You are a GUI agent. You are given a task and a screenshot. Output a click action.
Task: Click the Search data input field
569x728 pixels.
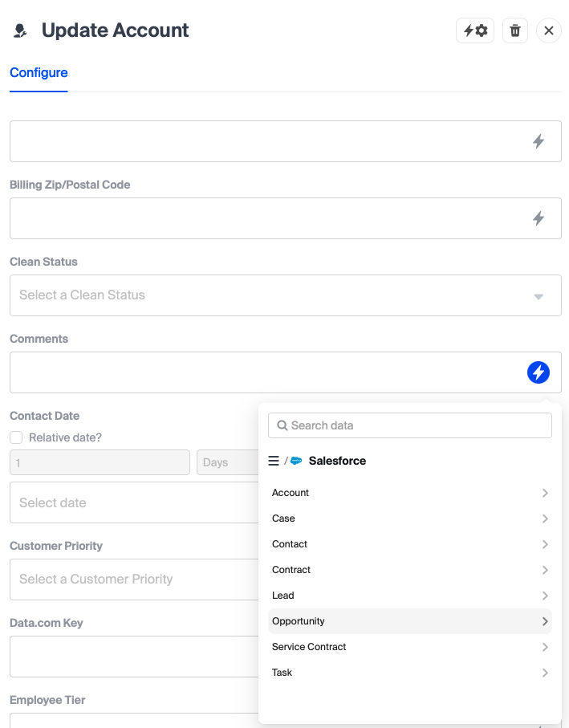(417, 425)
